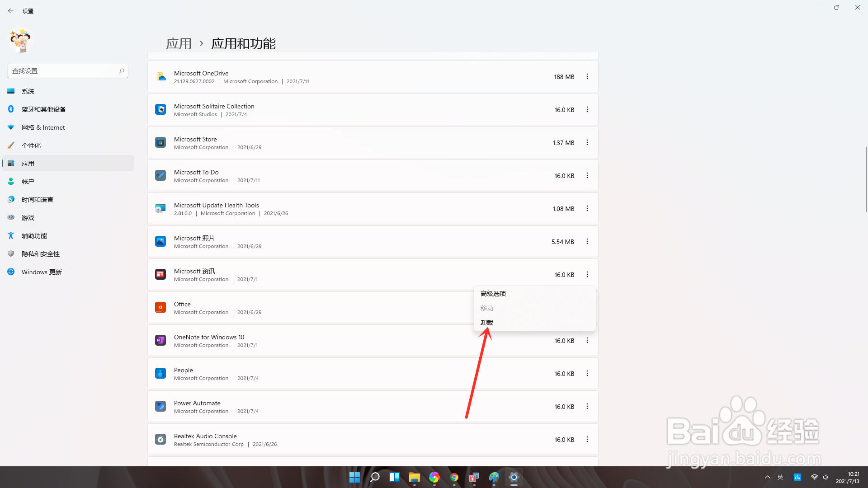Select 应用 in the sidebar
Screen dimensions: 868x488
point(68,164)
